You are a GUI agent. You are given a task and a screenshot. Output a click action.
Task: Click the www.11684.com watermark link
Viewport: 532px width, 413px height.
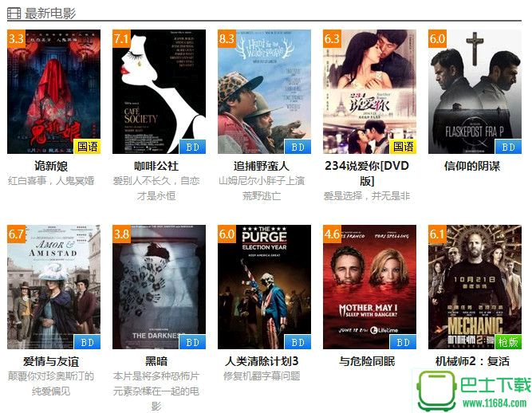[x=495, y=403]
